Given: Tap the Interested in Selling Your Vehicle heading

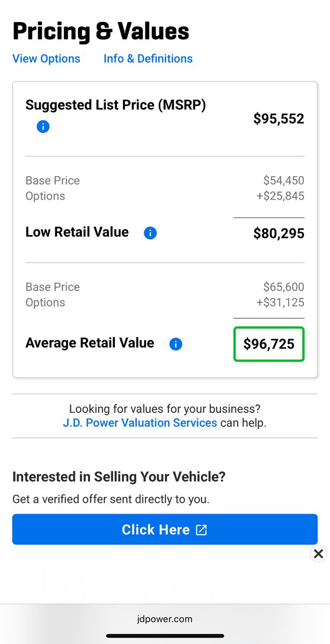Looking at the screenshot, I should pos(119,477).
